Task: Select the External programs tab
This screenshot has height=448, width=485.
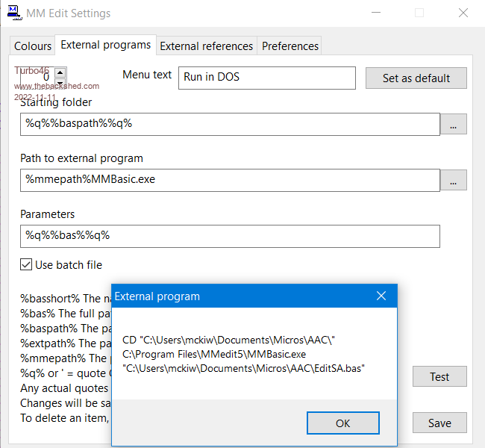Action: 105,46
